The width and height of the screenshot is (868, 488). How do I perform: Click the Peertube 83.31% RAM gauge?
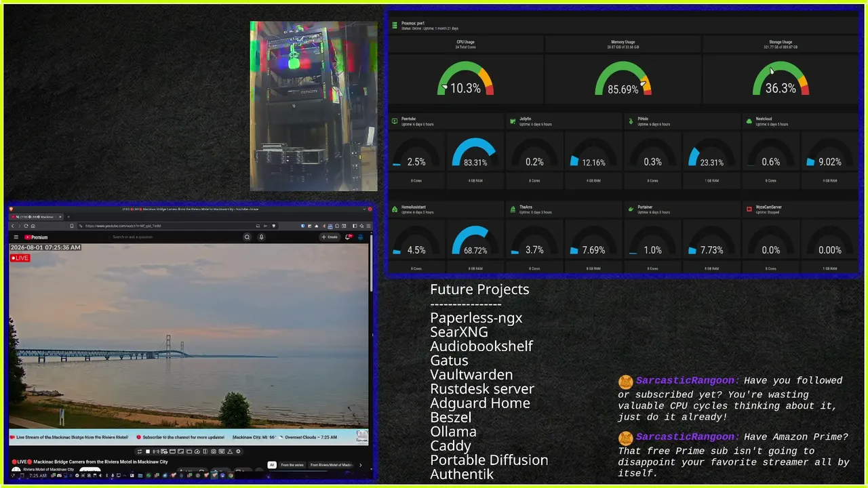pyautogui.click(x=475, y=153)
